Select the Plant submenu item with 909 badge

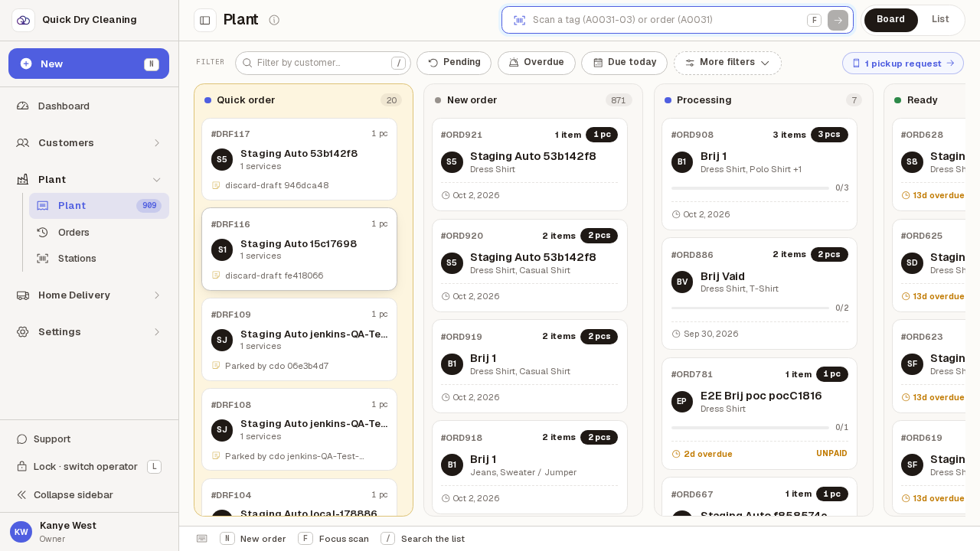[x=99, y=206]
